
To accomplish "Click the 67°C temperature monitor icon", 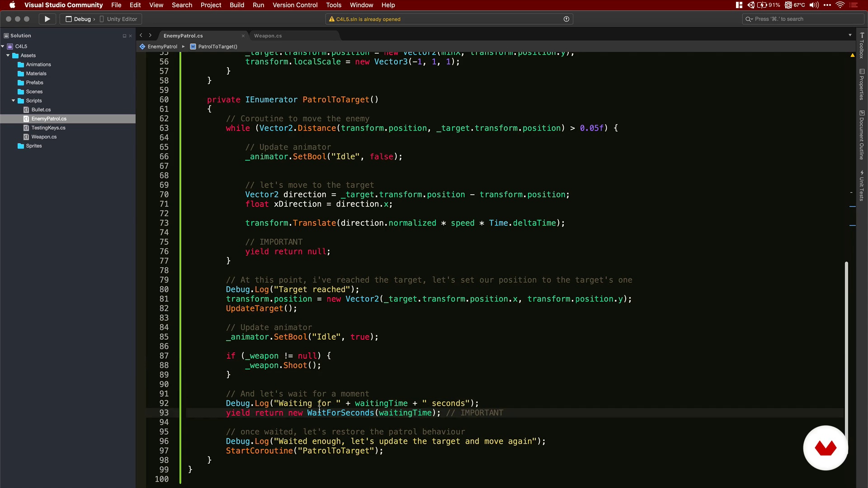I will click(795, 5).
